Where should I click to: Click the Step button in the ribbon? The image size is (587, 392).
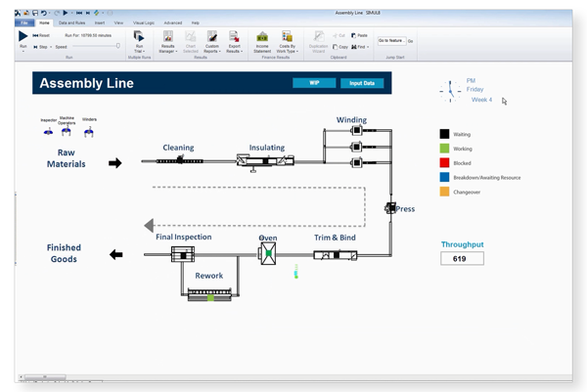click(x=40, y=47)
